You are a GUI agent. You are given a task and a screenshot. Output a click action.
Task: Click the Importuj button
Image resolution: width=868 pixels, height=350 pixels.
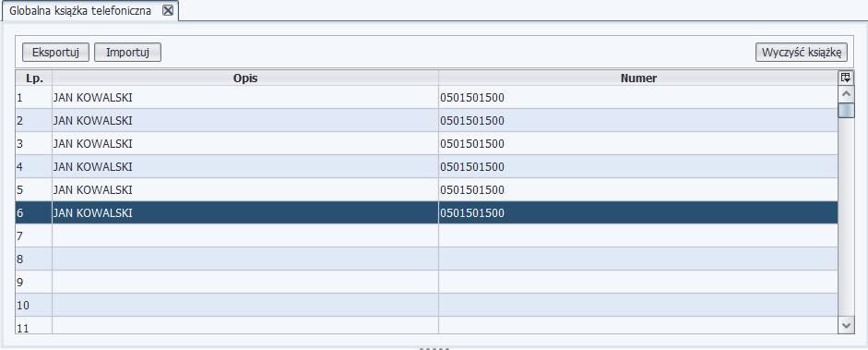click(x=128, y=53)
